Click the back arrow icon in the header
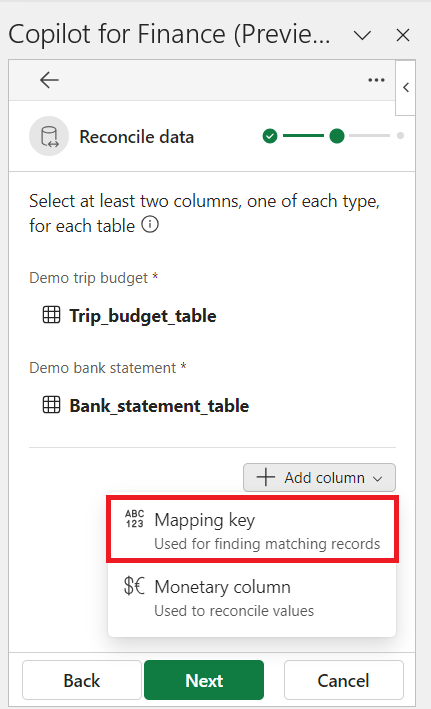Image resolution: width=431 pixels, height=709 pixels. point(49,80)
